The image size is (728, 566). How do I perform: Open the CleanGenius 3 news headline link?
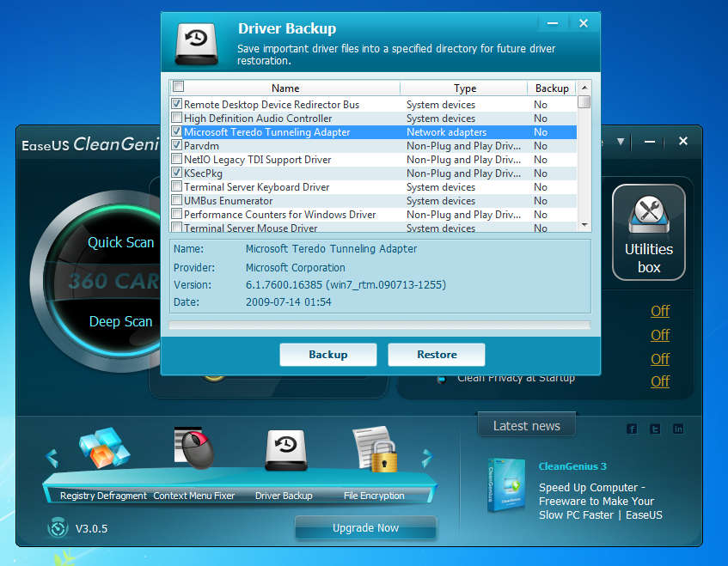(x=572, y=466)
